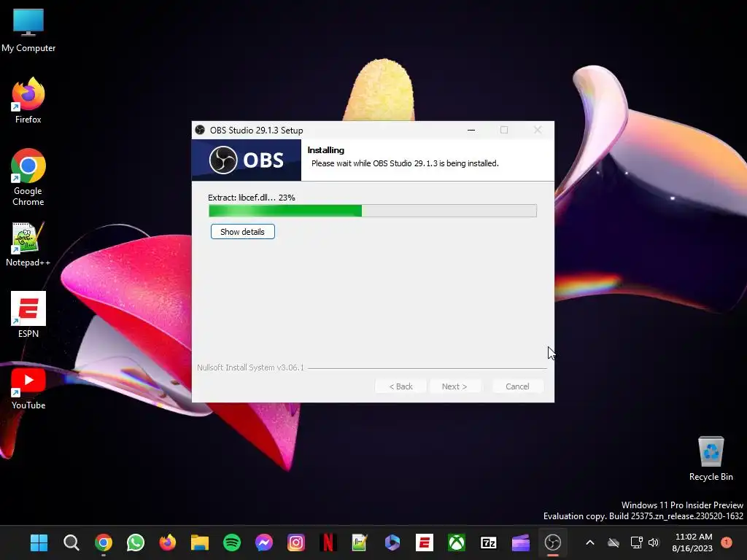Click the Back button in installer
747x560 pixels.
pyautogui.click(x=400, y=386)
